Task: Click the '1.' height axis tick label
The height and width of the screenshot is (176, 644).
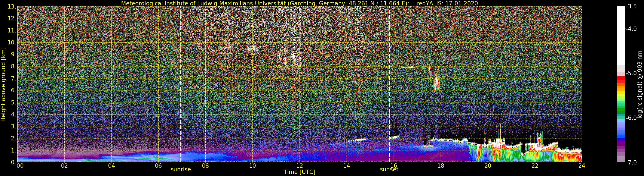Action: pos(13,150)
